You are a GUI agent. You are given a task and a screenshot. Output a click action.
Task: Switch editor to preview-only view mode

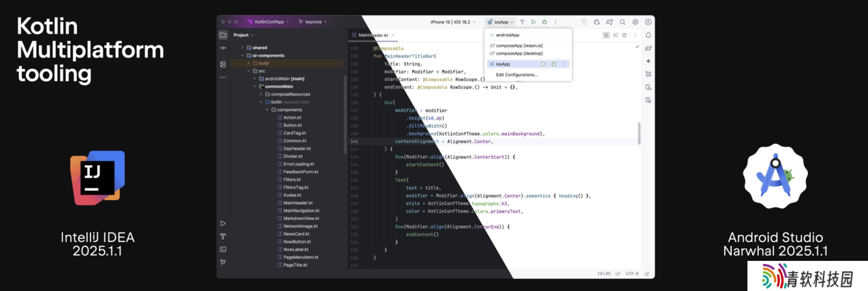[624, 36]
